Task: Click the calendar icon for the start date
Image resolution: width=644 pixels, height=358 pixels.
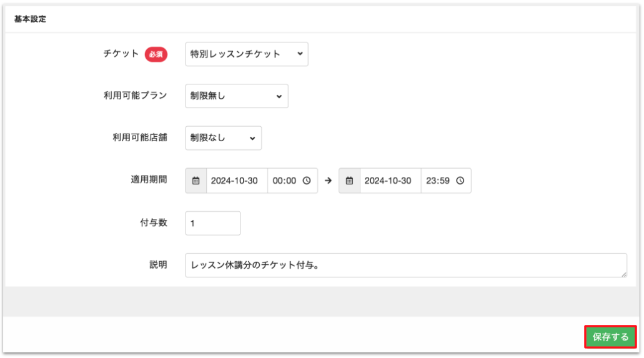Action: [x=196, y=181]
